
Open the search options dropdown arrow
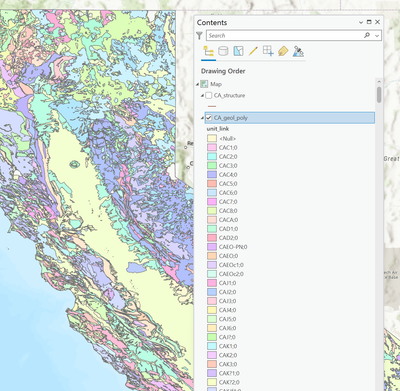377,35
